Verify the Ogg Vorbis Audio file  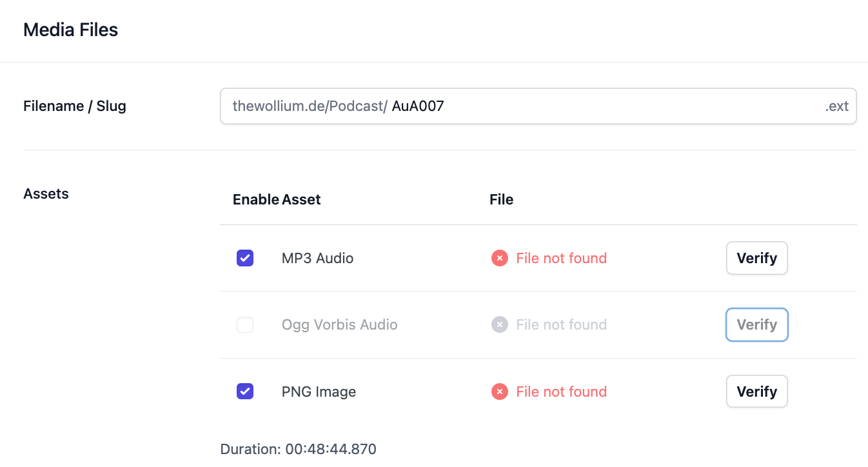pos(757,324)
